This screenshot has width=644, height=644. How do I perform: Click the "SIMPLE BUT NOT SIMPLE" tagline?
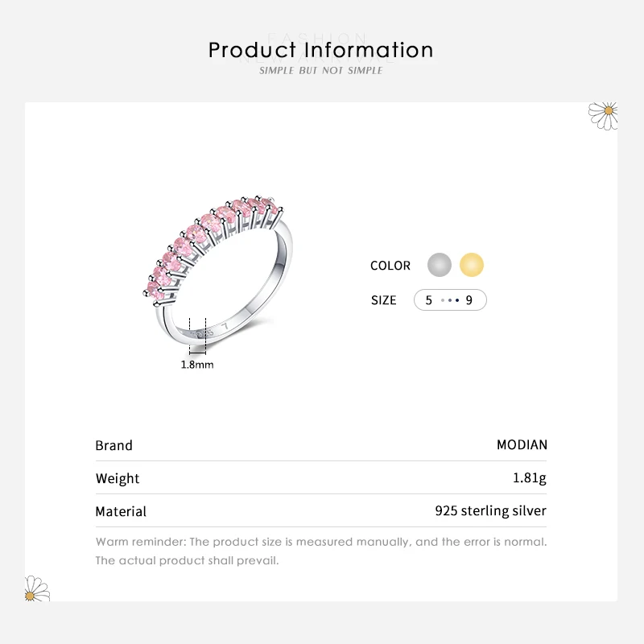coord(321,71)
